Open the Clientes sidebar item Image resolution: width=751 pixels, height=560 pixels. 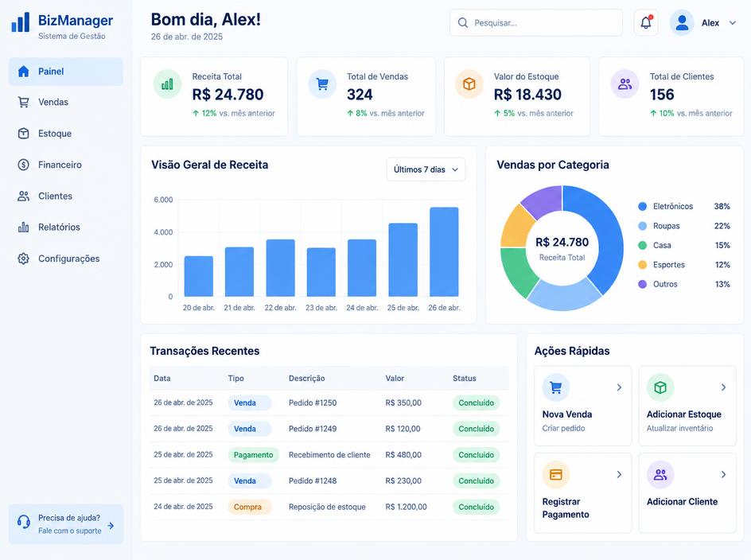pos(66,196)
